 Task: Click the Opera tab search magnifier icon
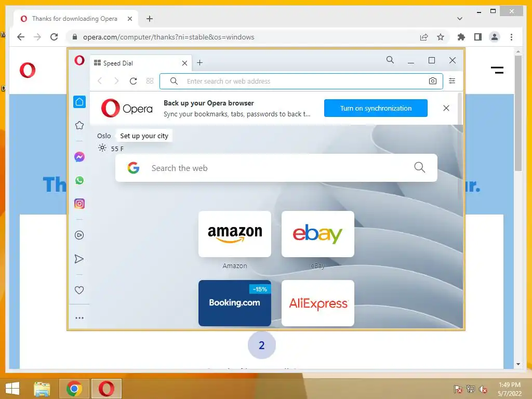(x=390, y=60)
